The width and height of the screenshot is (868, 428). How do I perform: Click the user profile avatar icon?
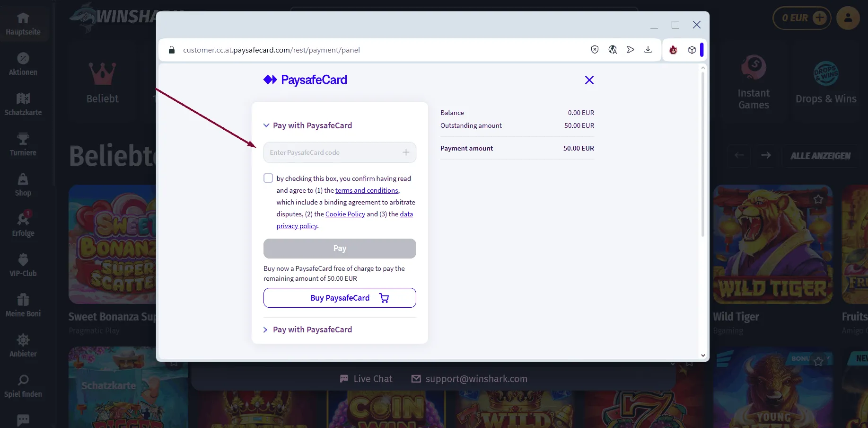click(x=848, y=18)
